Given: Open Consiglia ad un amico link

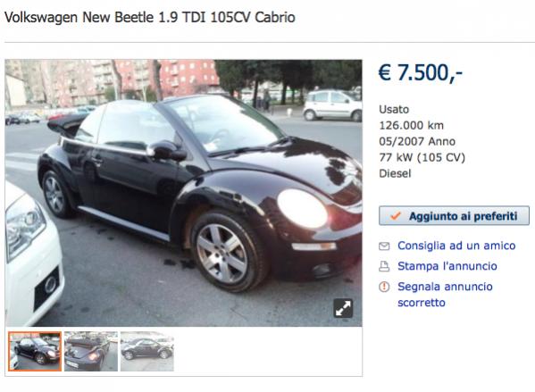Looking at the screenshot, I should (x=456, y=246).
